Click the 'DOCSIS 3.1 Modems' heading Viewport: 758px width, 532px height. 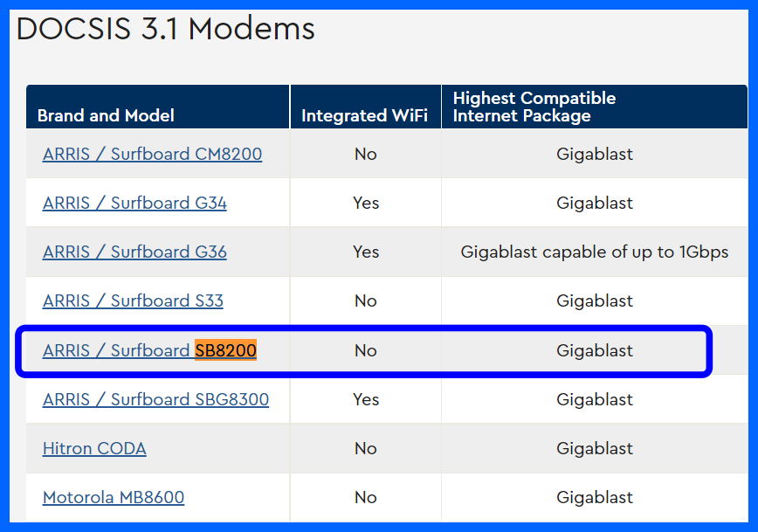(165, 29)
